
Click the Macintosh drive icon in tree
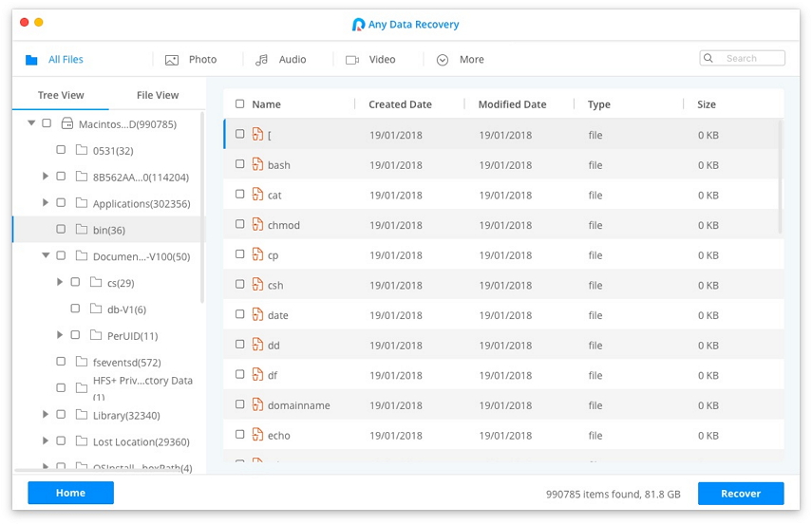pyautogui.click(x=67, y=123)
